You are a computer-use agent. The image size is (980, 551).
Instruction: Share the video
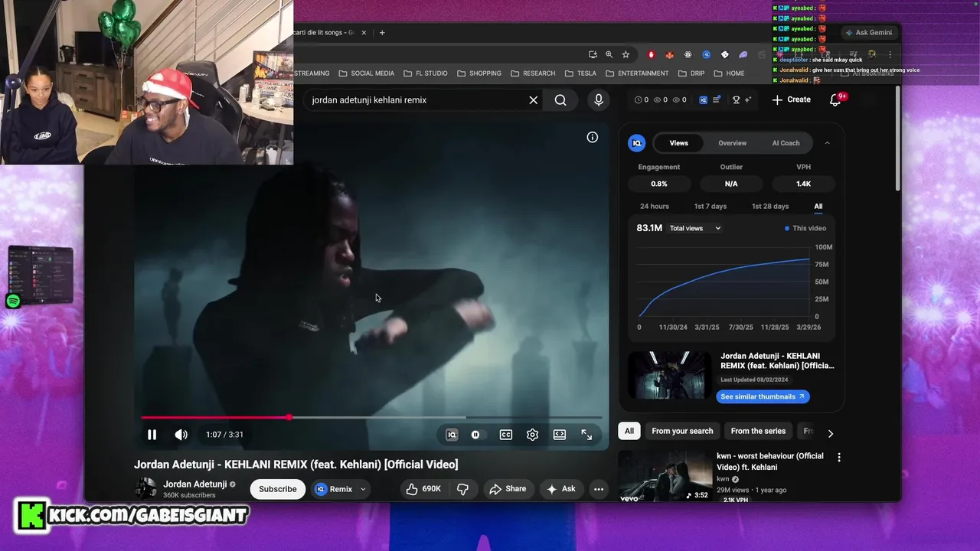(x=508, y=489)
